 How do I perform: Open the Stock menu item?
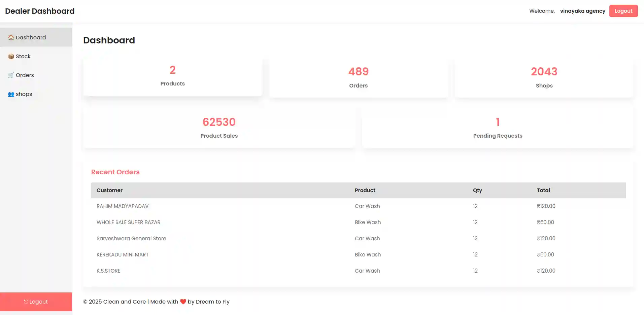23,56
